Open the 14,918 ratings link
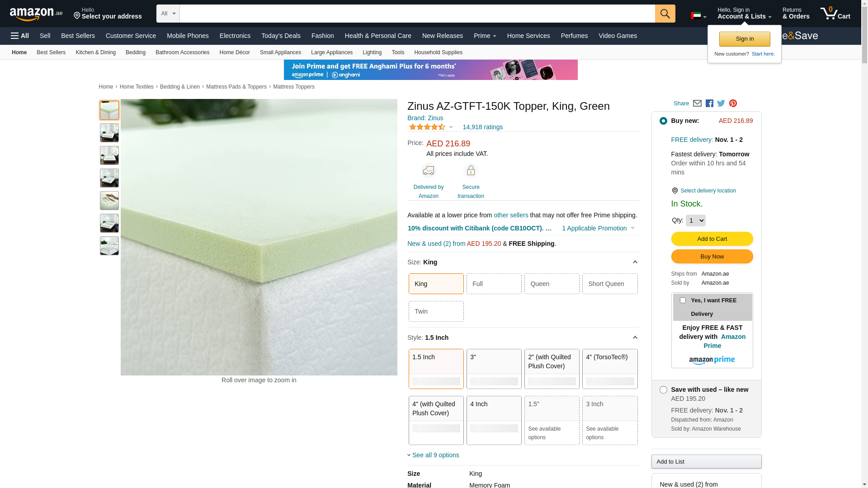Screen dimensions: 868x488 [x=482, y=127]
